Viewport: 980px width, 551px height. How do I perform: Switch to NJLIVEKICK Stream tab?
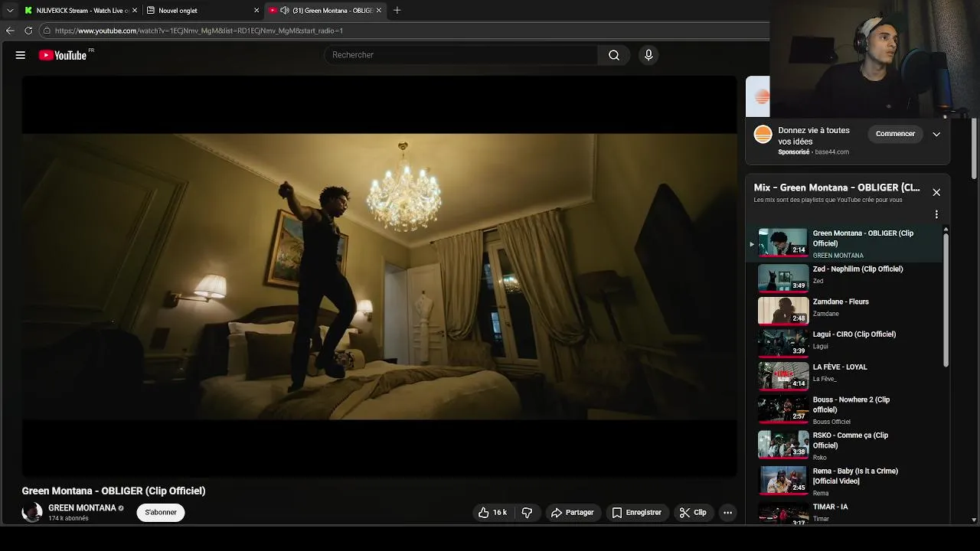point(82,11)
